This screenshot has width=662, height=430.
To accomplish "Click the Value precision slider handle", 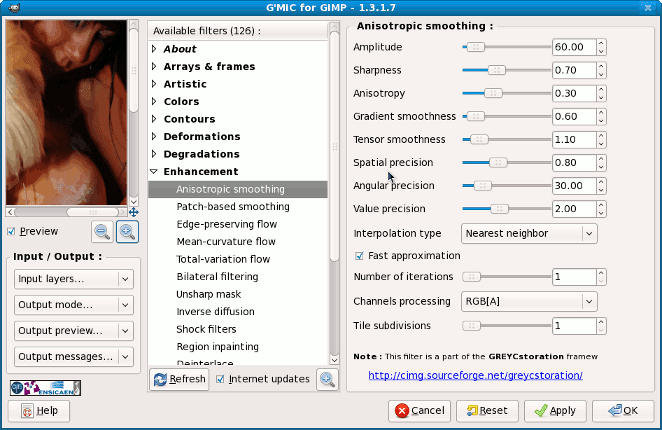I will [x=499, y=209].
